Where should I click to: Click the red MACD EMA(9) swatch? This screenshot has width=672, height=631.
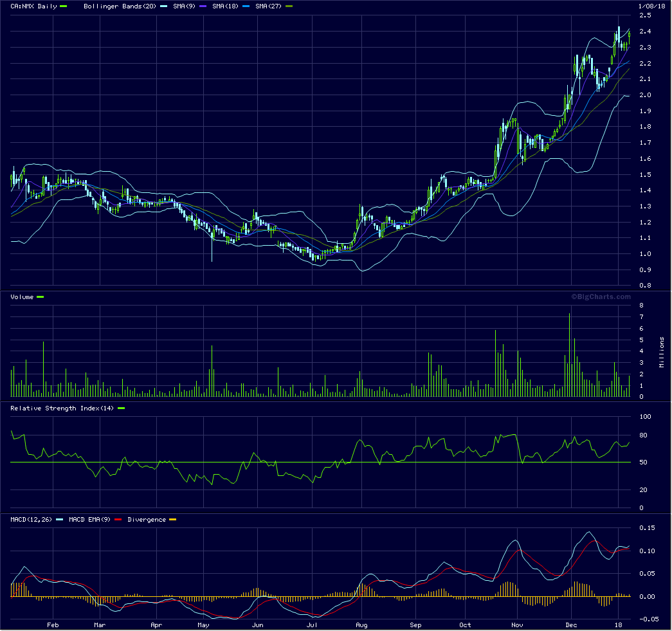[118, 520]
